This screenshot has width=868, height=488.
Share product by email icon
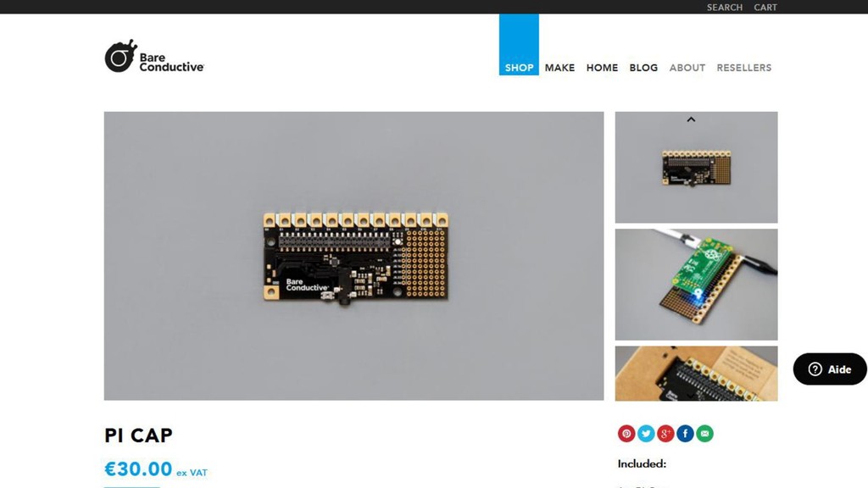[704, 433]
